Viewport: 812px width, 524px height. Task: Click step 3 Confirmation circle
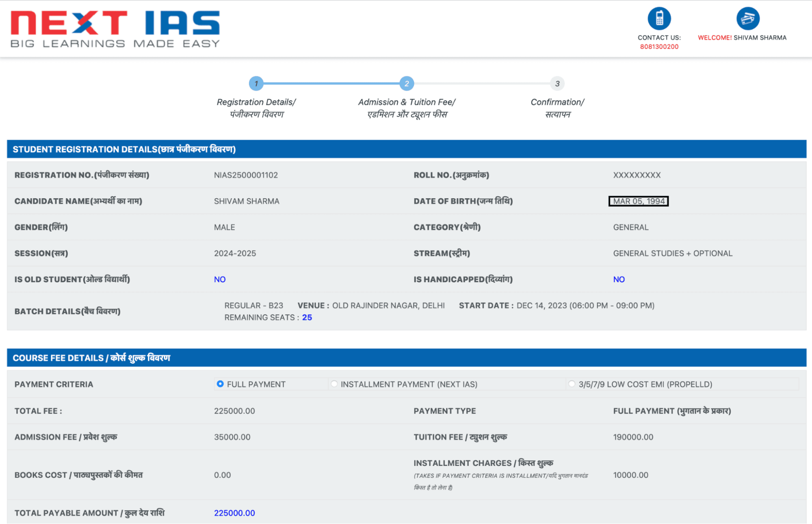pyautogui.click(x=557, y=84)
